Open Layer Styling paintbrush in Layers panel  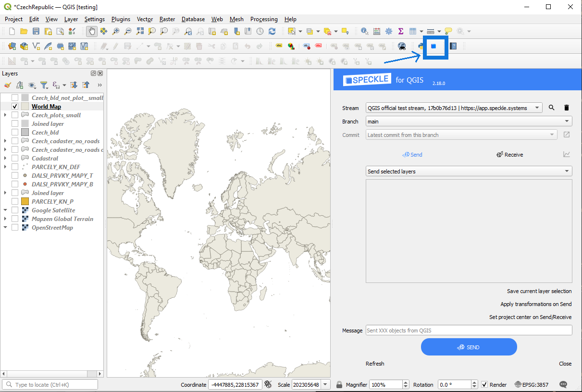[7, 85]
